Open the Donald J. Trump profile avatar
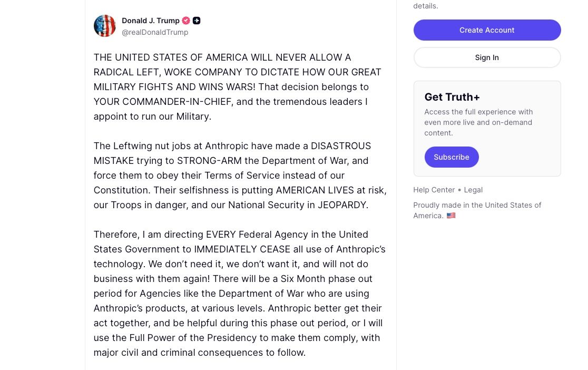This screenshot has width=588, height=370. coord(105,26)
